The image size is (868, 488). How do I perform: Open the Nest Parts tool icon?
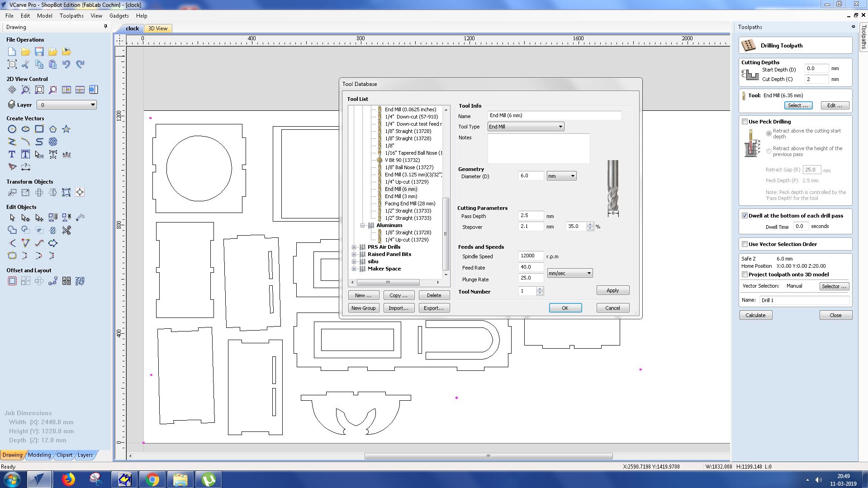(x=80, y=281)
